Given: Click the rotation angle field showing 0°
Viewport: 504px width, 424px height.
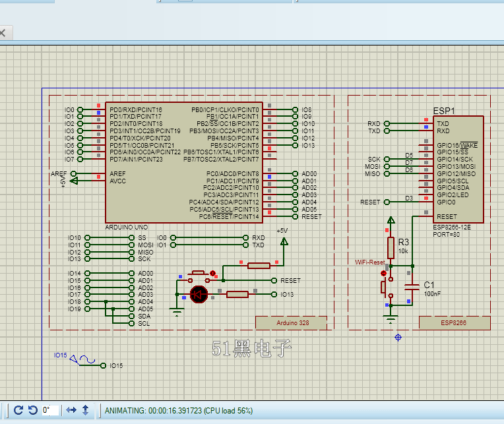Looking at the screenshot, I should 50,410.
